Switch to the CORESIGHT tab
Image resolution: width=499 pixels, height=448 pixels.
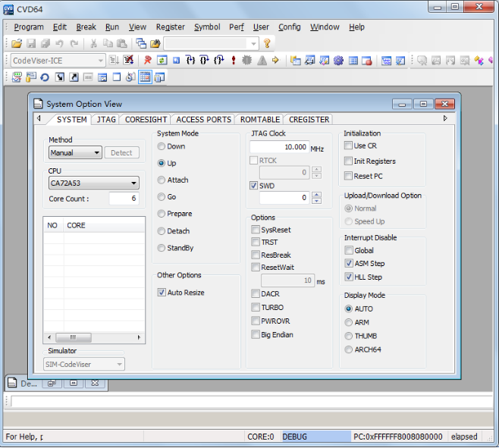[146, 119]
